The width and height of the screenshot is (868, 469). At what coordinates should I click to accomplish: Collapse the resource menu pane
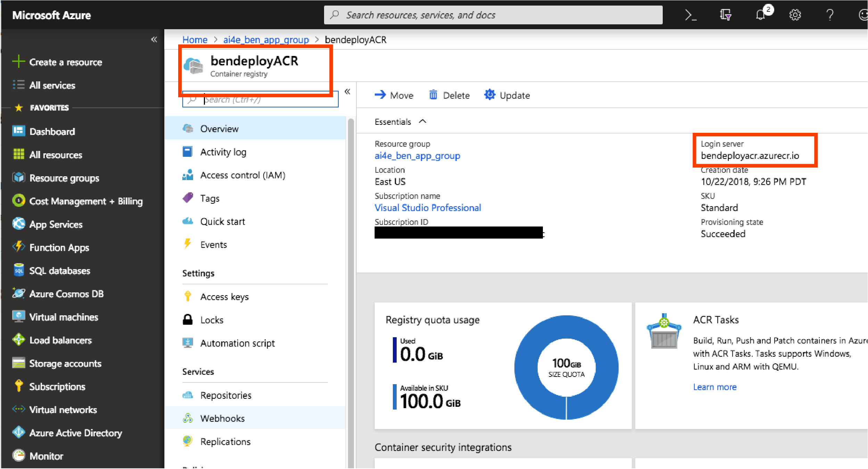347,91
